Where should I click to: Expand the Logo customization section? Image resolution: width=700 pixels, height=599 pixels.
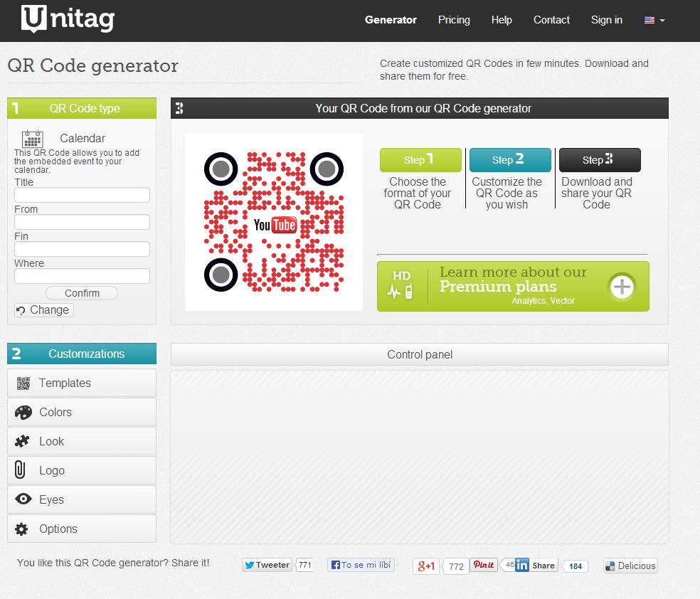[82, 470]
